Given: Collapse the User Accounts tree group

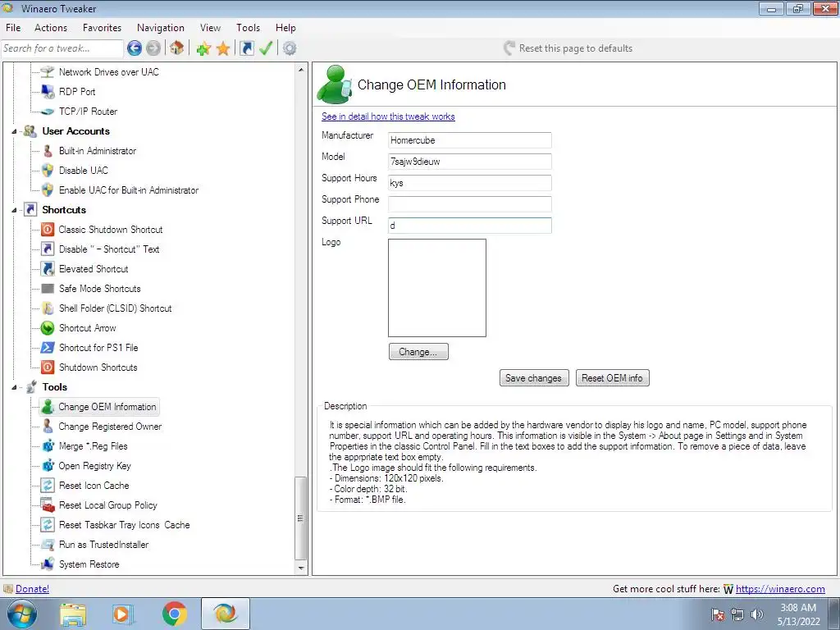Looking at the screenshot, I should pos(15,131).
